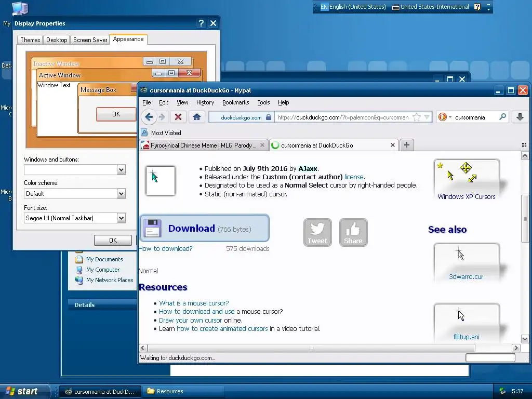Open the How to download? link

(165, 249)
